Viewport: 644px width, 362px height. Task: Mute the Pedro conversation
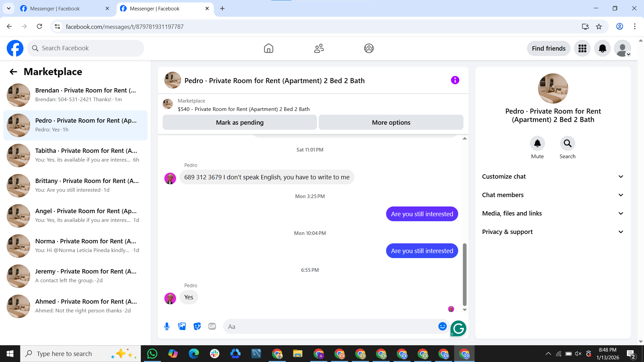click(537, 143)
